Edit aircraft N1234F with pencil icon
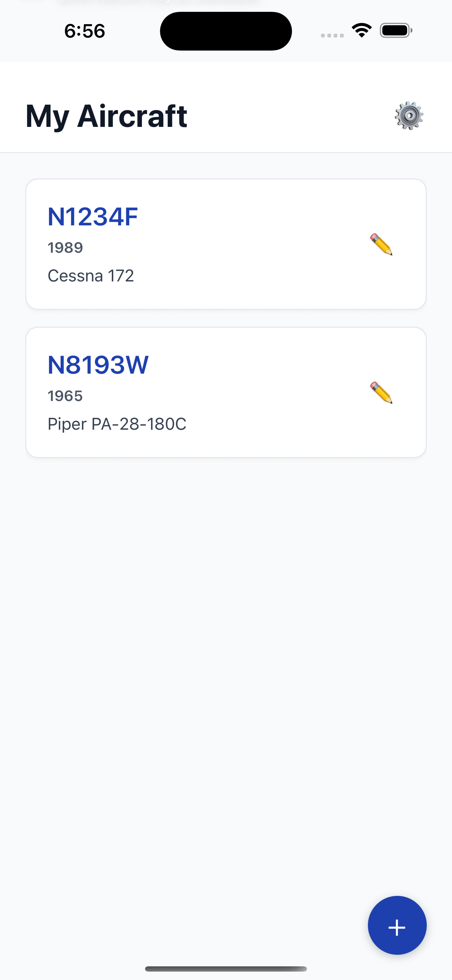 381,244
